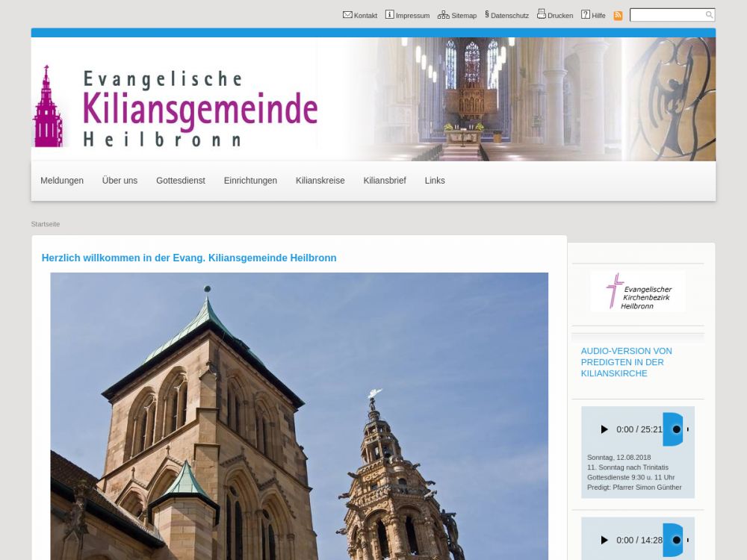Click the Drucken printer icon

click(541, 14)
